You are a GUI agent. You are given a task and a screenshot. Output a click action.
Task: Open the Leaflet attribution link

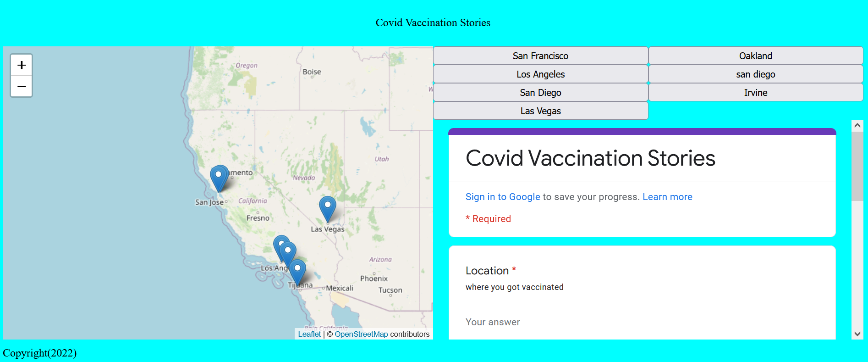pos(309,334)
